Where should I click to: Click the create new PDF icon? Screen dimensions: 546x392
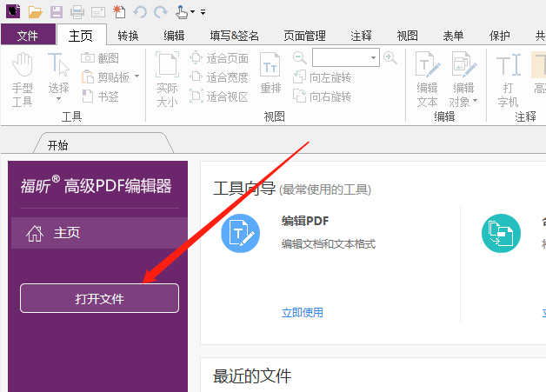click(119, 11)
